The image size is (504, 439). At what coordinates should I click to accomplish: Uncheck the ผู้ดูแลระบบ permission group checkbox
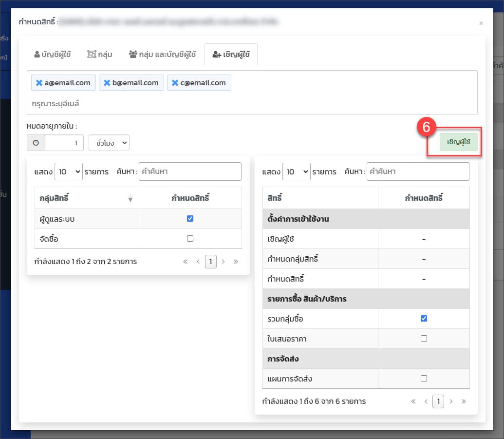tap(190, 219)
